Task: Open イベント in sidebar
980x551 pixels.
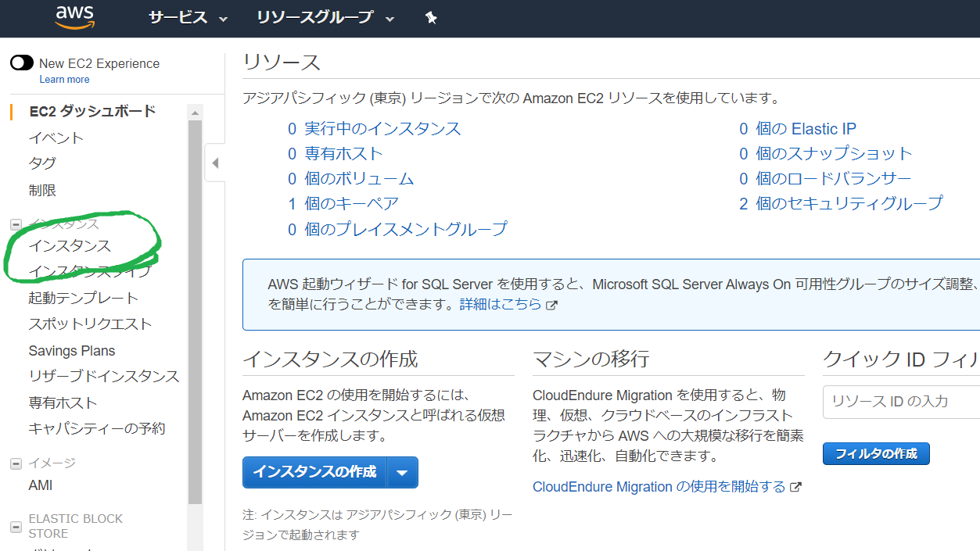Action: (56, 138)
